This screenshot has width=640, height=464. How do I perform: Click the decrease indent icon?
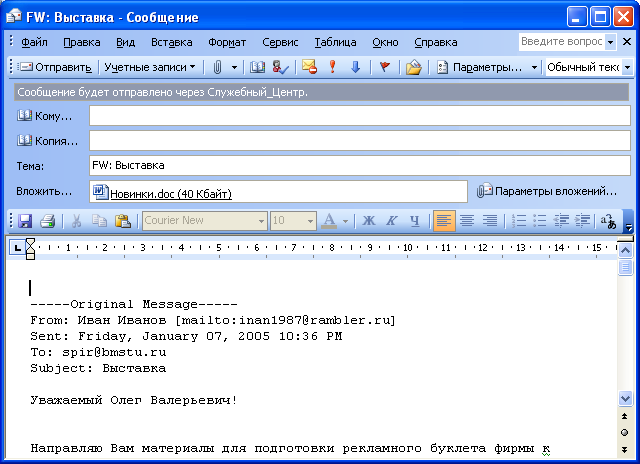coord(561,221)
